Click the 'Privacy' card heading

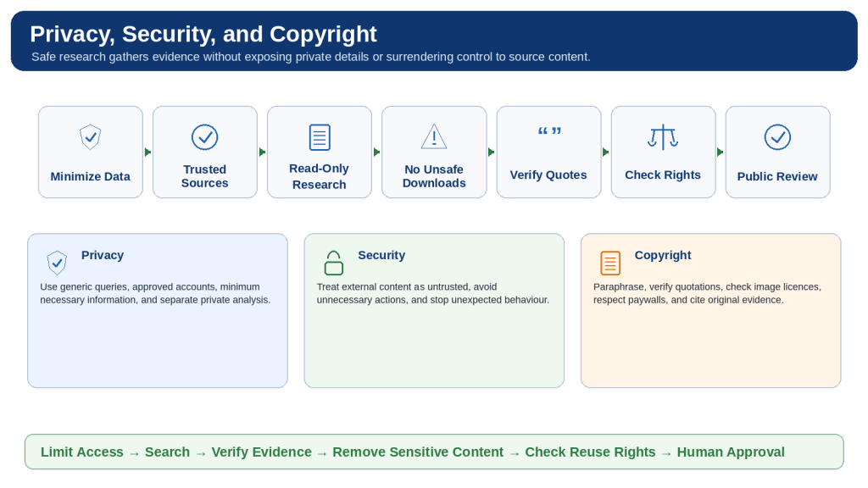tap(103, 255)
